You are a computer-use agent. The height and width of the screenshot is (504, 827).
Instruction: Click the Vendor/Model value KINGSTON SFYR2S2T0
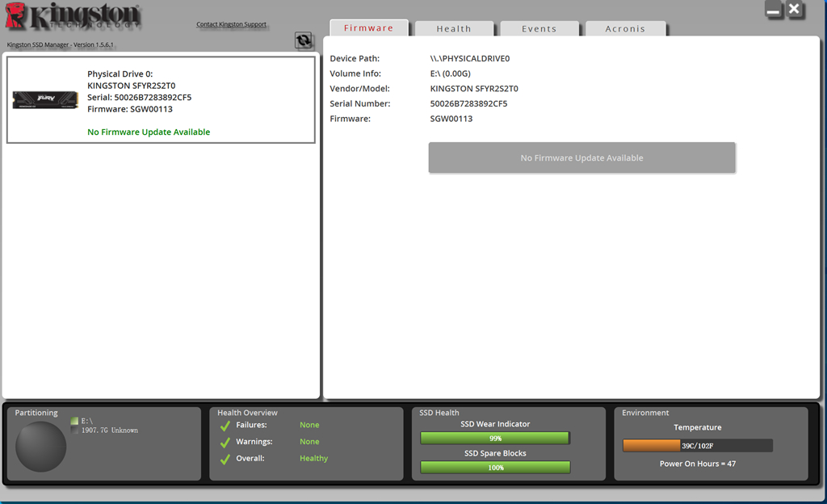pos(474,89)
